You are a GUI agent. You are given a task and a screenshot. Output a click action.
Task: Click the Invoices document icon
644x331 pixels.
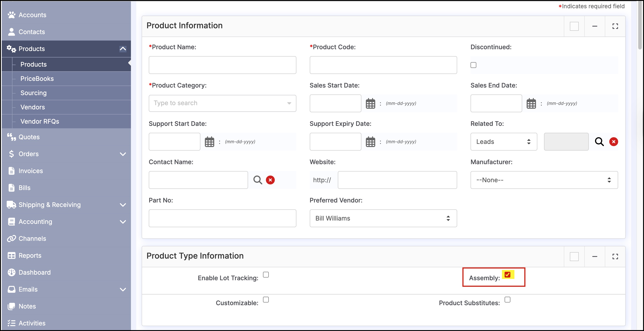11,171
